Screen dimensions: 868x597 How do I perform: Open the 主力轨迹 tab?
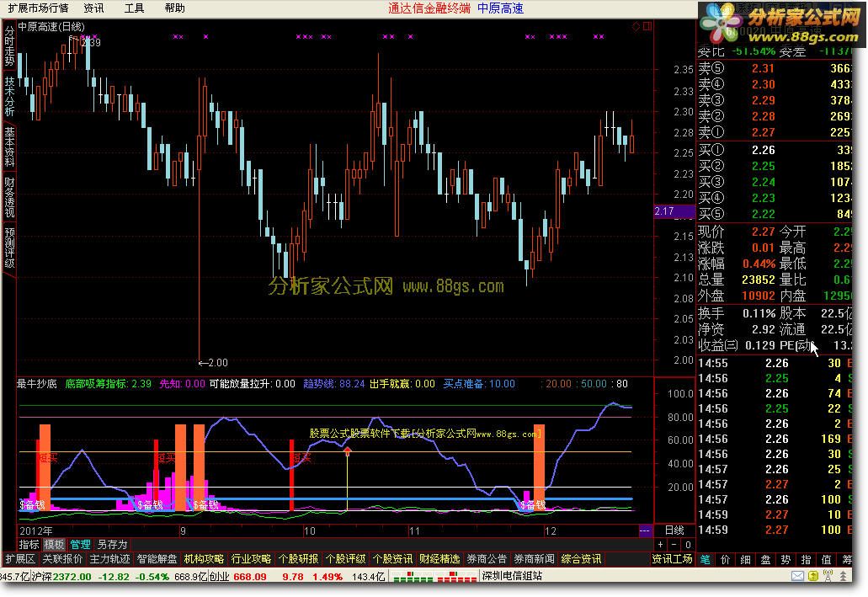pyautogui.click(x=109, y=559)
